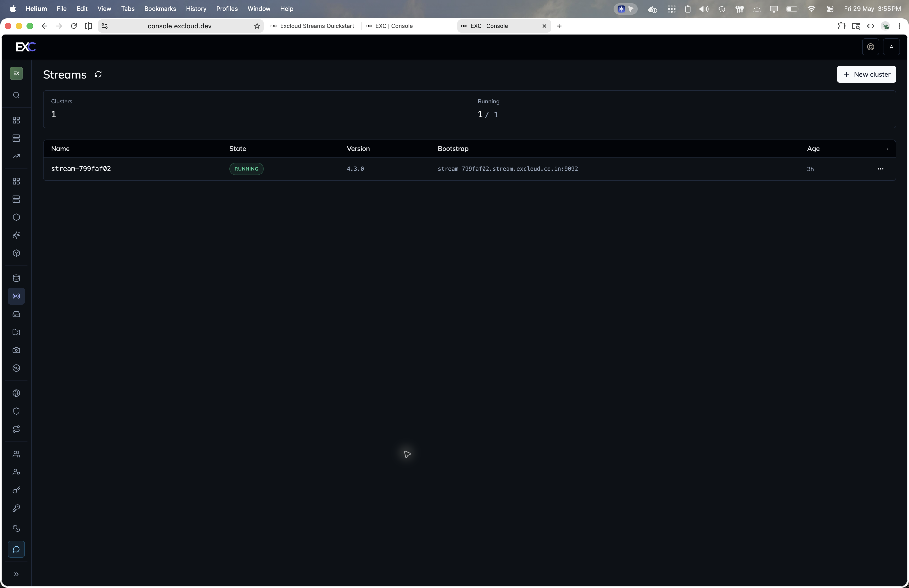
Task: Select the bootstrap address stream-799faf02.stream.excloud.co.in:9092
Action: (508, 169)
